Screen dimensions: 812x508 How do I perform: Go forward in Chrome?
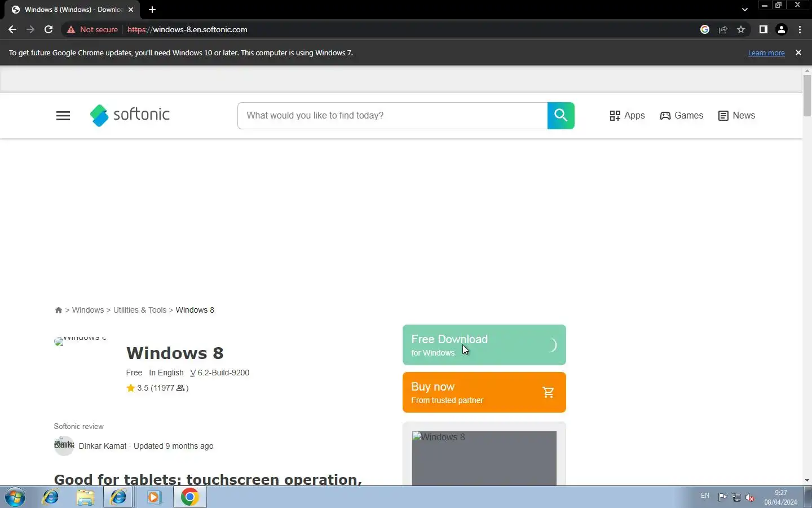(x=30, y=29)
